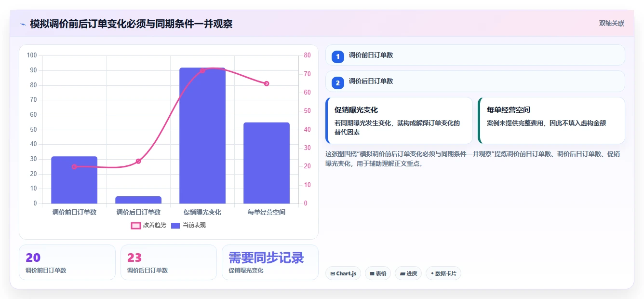644x299 pixels.
Task: Click x-axis label 调价后日订单数
Action: (x=138, y=212)
